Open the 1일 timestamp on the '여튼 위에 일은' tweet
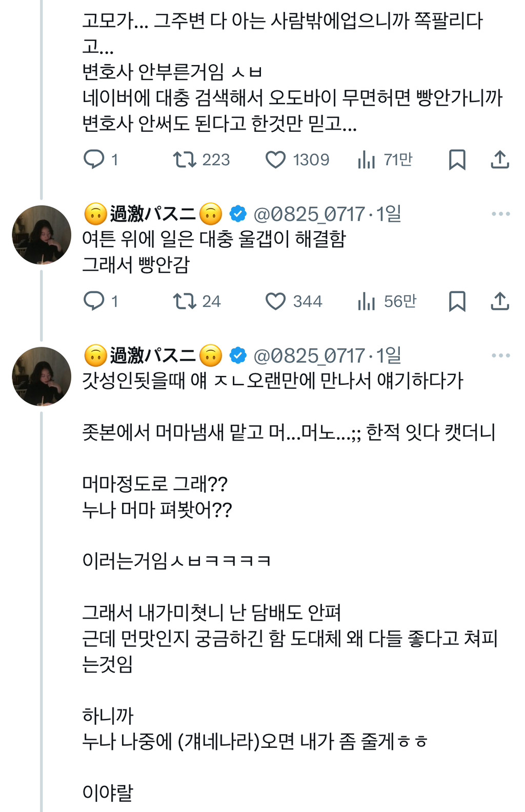Image resolution: width=525 pixels, height=812 pixels. pos(389,214)
